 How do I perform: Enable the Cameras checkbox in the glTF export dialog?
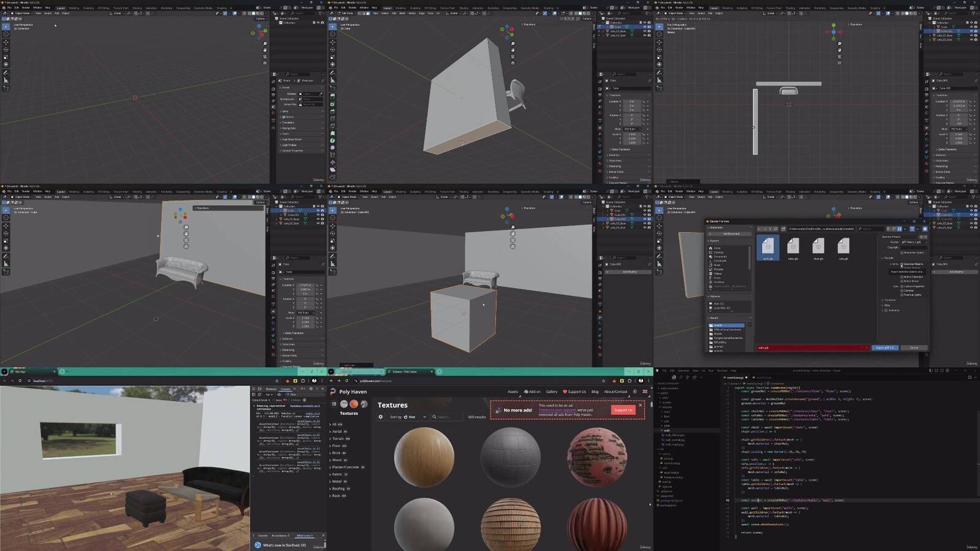tap(902, 291)
